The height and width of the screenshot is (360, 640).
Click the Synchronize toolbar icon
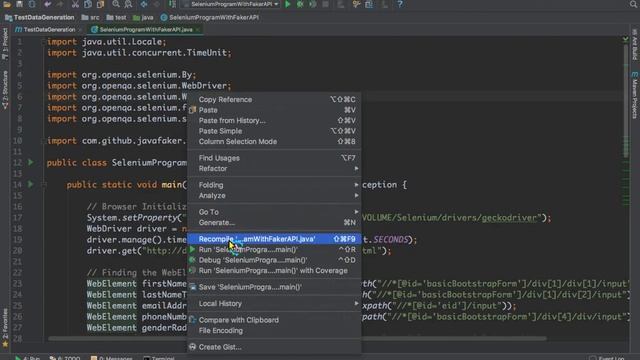(32, 4)
